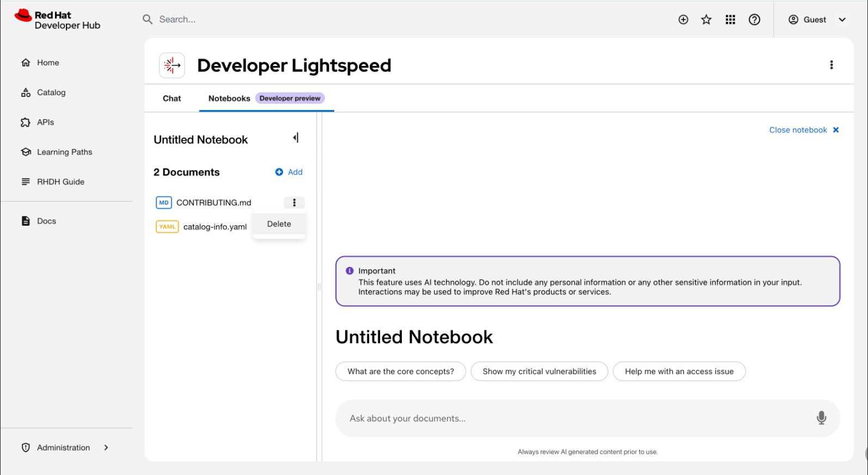This screenshot has height=475, width=868.
Task: Click the Untitled Notebook title in side panel
Action: pyautogui.click(x=200, y=140)
